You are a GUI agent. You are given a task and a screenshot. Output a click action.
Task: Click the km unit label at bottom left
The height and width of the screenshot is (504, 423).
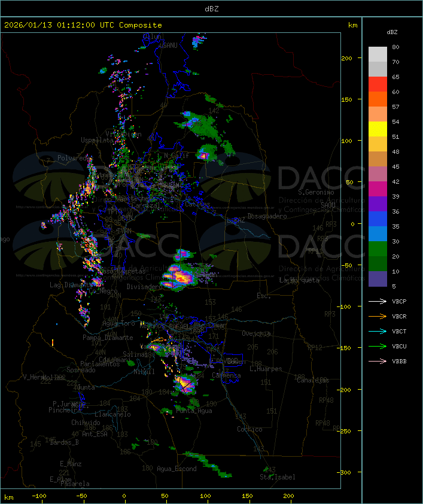8,497
